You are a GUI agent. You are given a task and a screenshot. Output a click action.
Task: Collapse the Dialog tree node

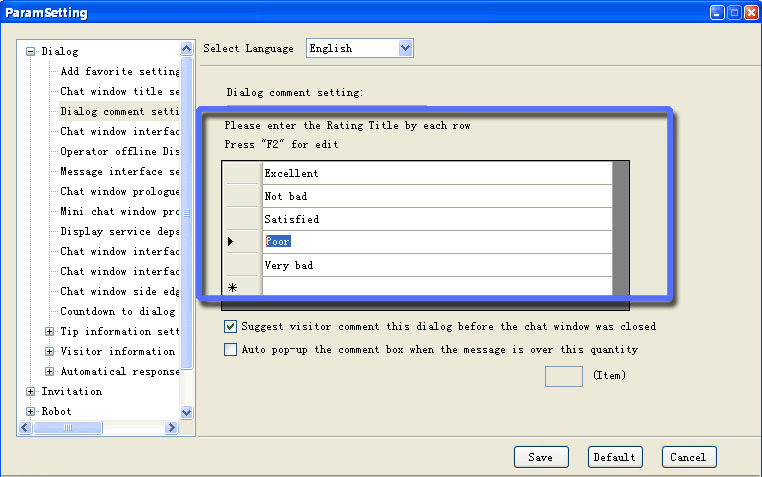31,51
